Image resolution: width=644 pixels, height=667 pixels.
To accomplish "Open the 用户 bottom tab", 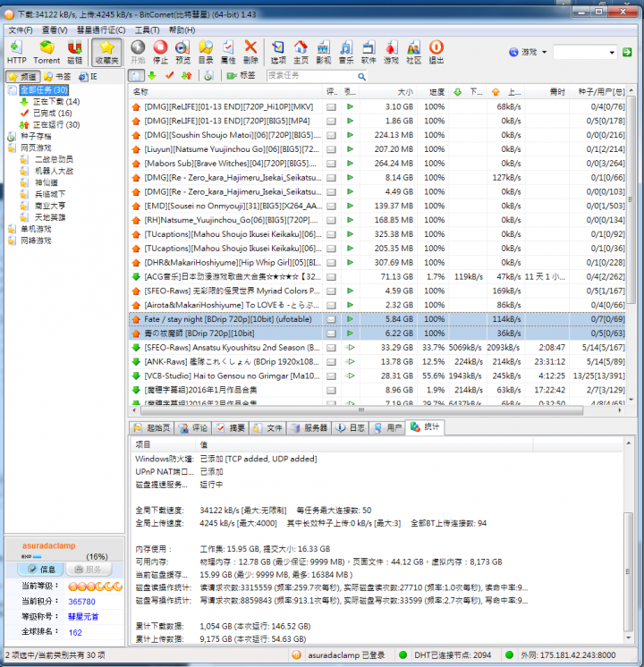I will click(x=388, y=428).
